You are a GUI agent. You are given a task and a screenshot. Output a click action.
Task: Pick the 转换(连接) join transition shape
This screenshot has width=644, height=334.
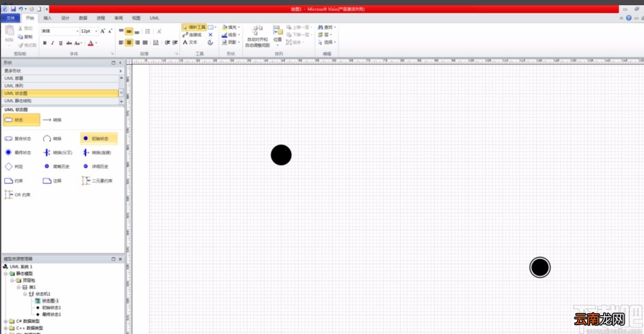97,153
